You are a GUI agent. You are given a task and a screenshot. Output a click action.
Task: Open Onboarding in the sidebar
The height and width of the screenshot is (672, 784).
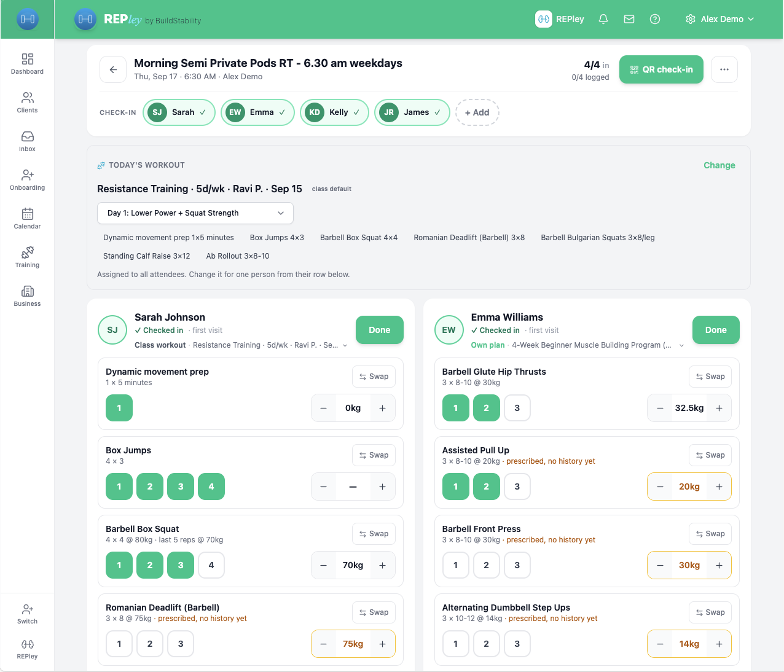pos(27,180)
